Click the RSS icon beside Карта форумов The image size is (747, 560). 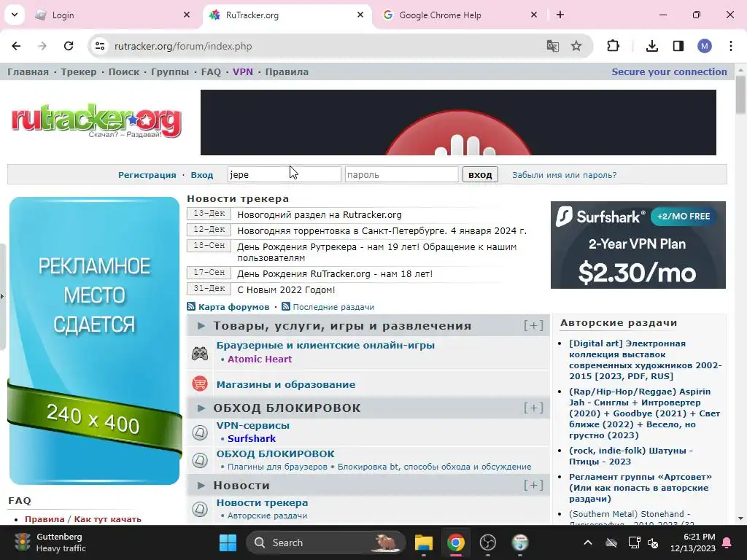(x=191, y=307)
